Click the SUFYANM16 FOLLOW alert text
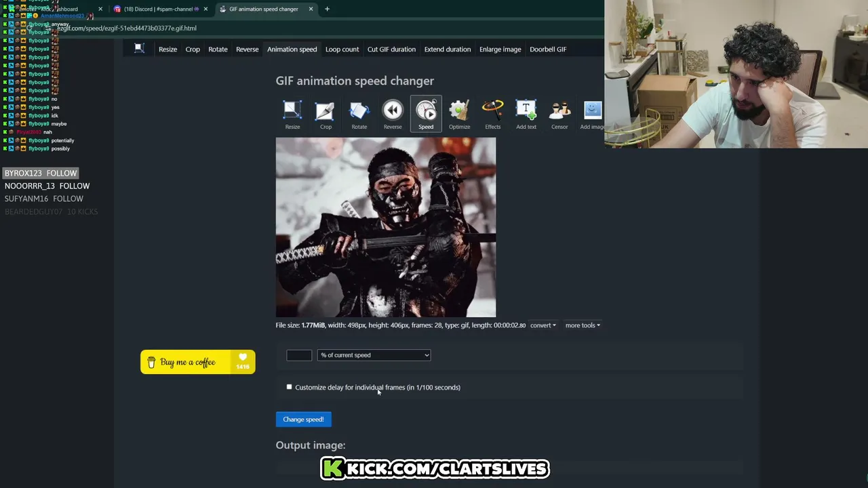Viewport: 868px width, 488px height. (43, 199)
